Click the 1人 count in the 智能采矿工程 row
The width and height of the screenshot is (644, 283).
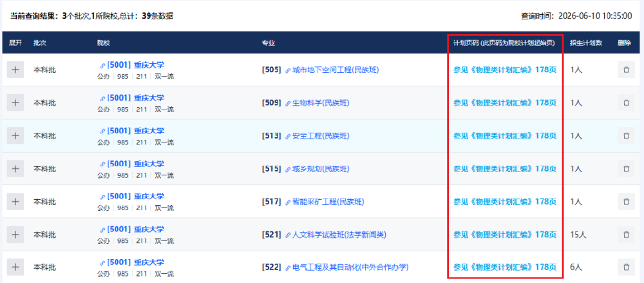576,202
